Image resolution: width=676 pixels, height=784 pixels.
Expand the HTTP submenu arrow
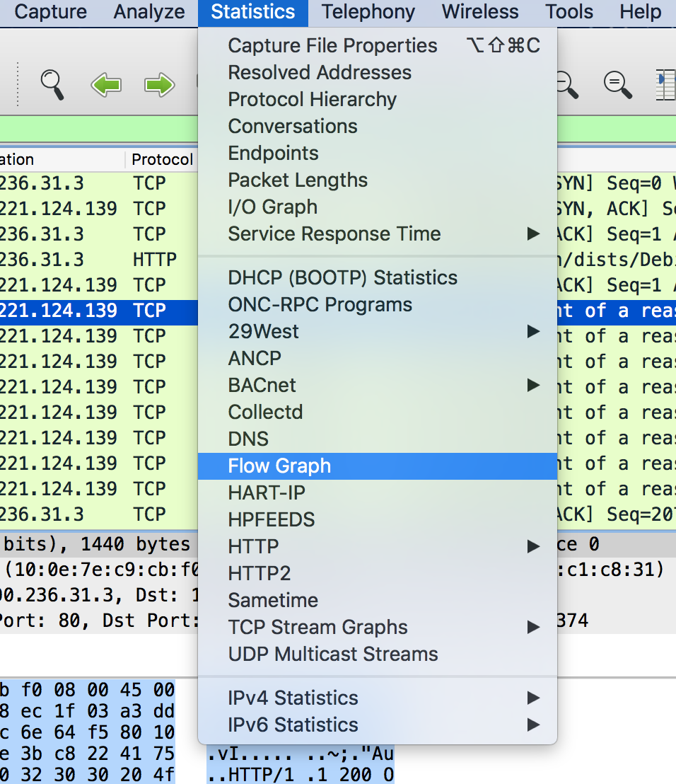(x=534, y=546)
